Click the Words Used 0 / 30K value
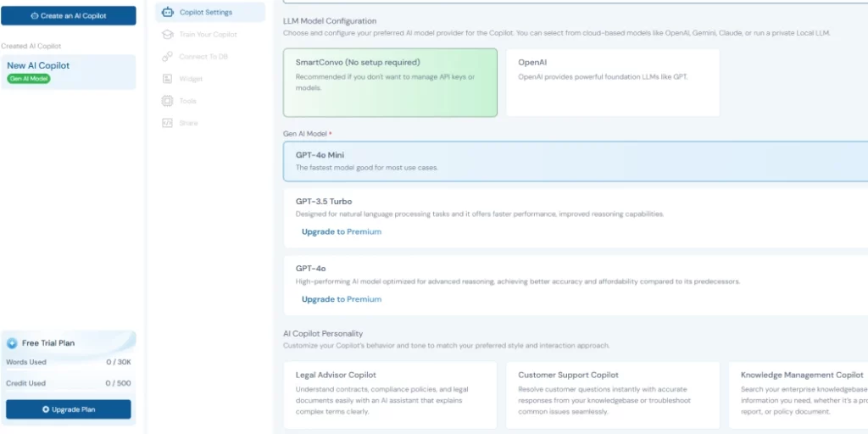This screenshot has width=868, height=434. coord(119,362)
